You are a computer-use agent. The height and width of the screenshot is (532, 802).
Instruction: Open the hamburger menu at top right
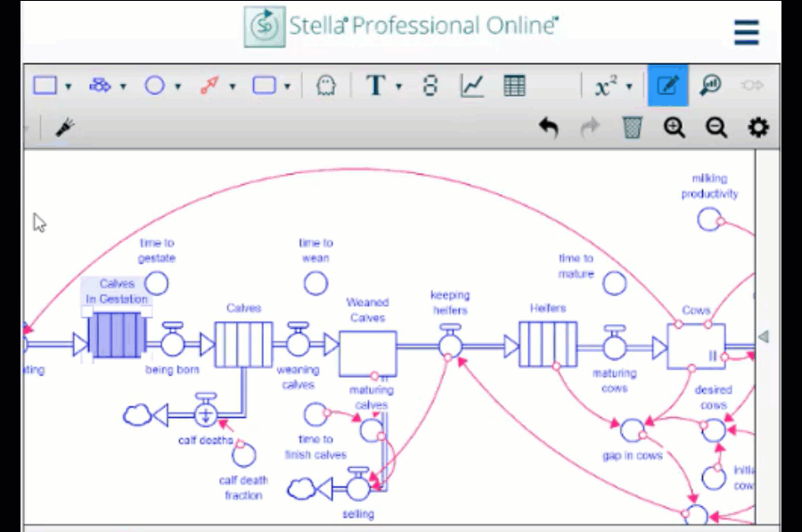pos(746,32)
